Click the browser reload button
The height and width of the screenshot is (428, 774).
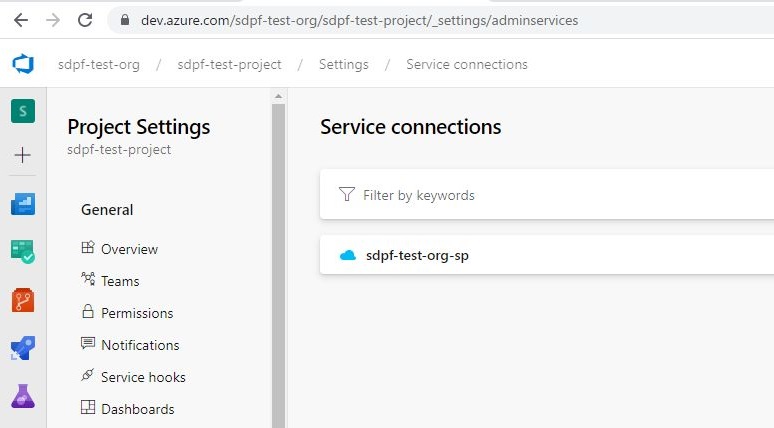click(x=85, y=20)
